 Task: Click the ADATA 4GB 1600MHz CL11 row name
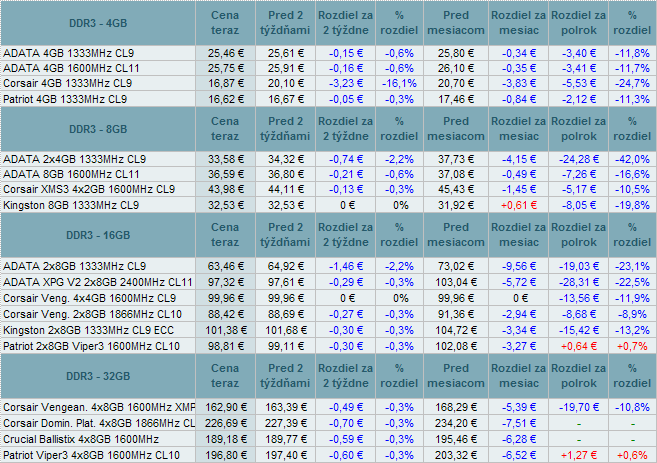click(71, 68)
